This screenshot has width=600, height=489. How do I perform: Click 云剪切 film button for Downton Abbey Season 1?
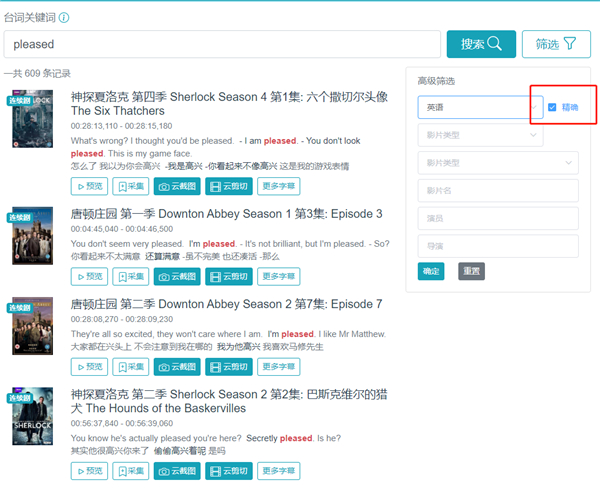(x=229, y=277)
